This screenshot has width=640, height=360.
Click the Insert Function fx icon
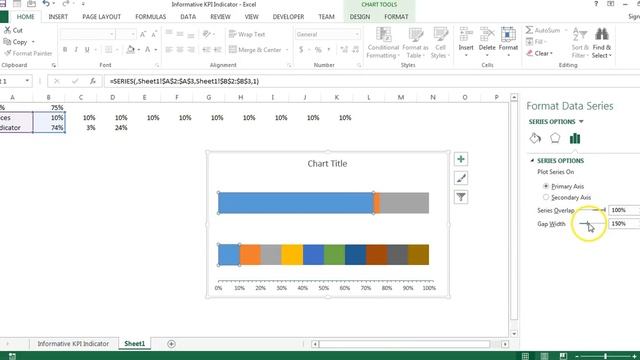point(93,81)
